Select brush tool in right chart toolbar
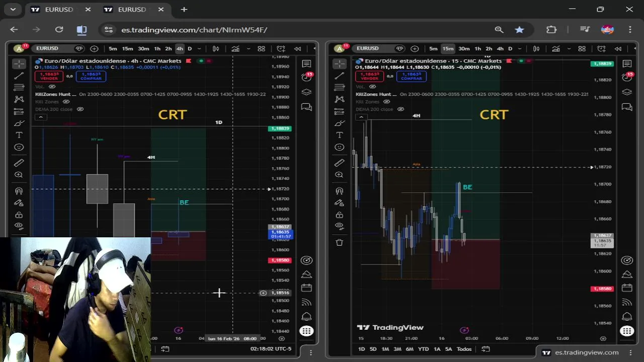Viewport: 644px width, 362px height. coord(339,123)
